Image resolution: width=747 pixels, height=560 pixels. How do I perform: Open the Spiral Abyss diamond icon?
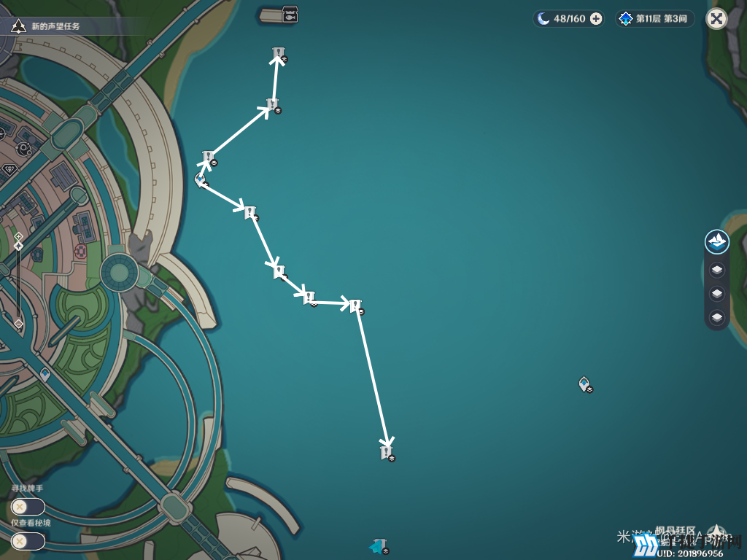[x=625, y=19]
